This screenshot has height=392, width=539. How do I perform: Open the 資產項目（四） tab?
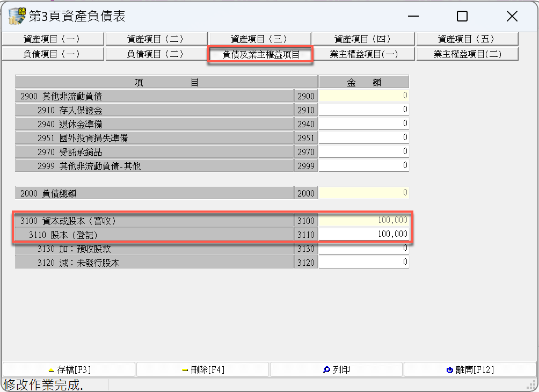363,39
